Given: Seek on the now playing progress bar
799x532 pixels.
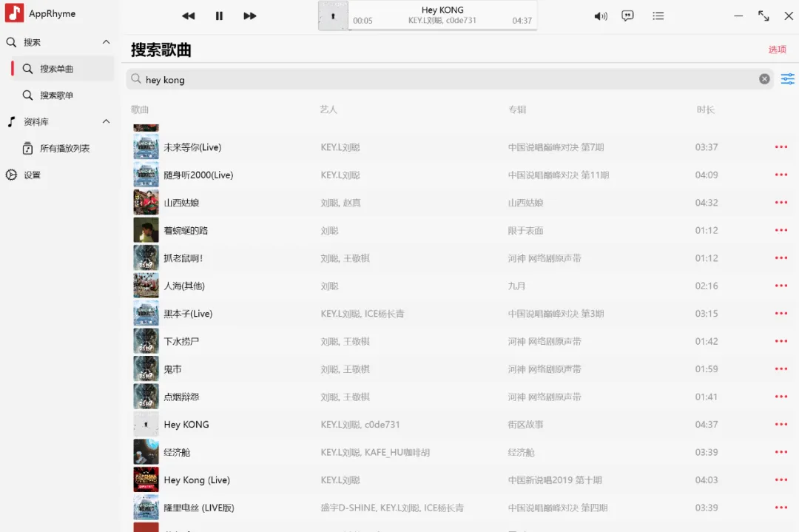Looking at the screenshot, I should 442,30.
